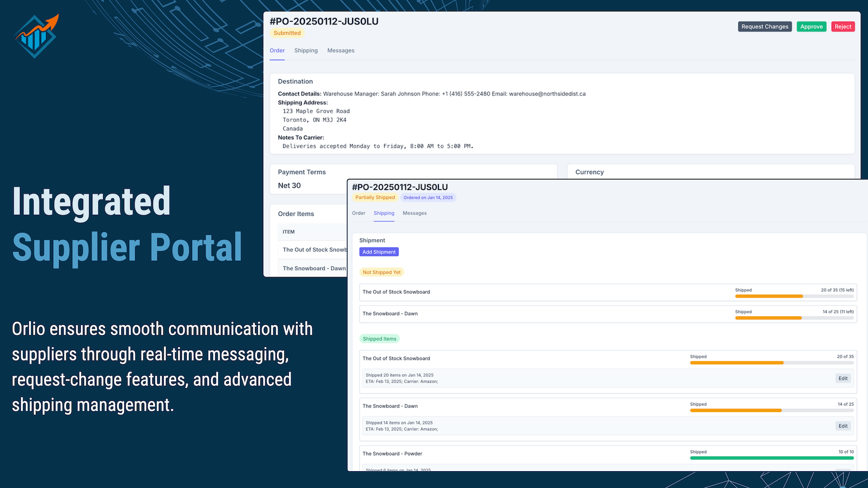
Task: Click the Submitted status badge
Action: click(287, 33)
